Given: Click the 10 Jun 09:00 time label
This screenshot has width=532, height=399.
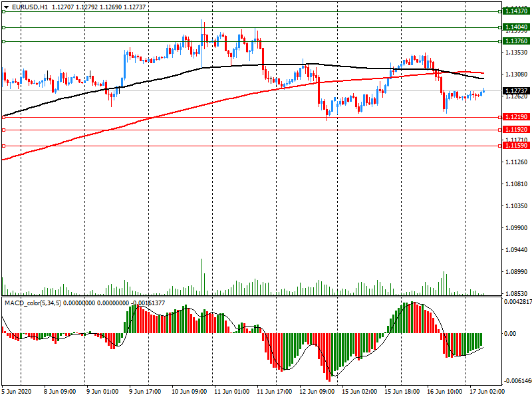Looking at the screenshot, I should click(x=188, y=391).
